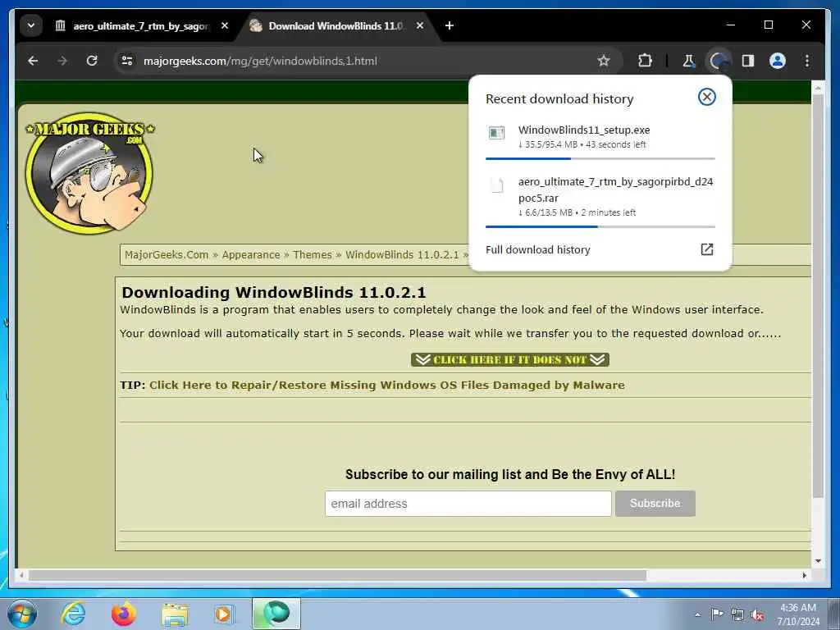This screenshot has height=630, width=840.
Task: Open Repair/Restore Missing Windows OS Files link
Action: 387,386
